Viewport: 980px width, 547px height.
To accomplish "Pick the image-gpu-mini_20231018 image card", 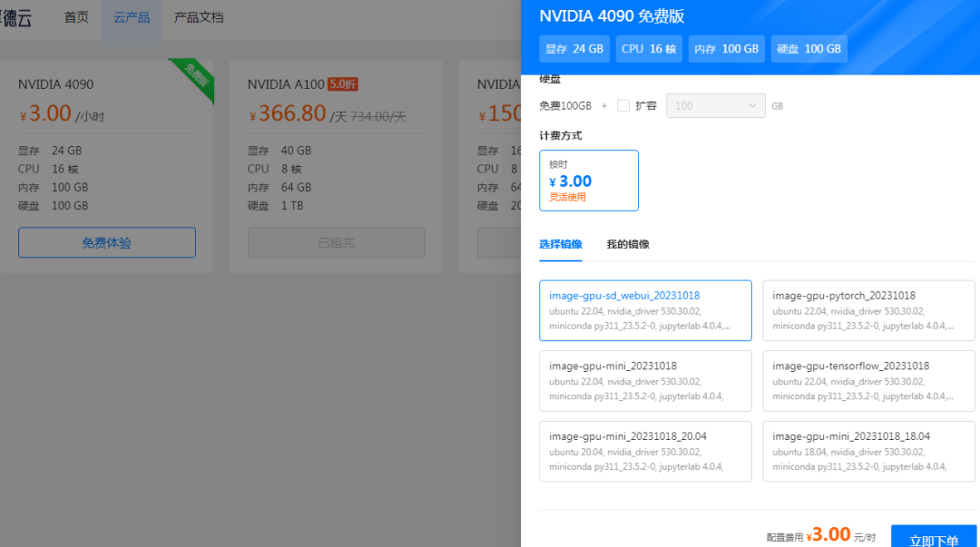I will click(645, 381).
